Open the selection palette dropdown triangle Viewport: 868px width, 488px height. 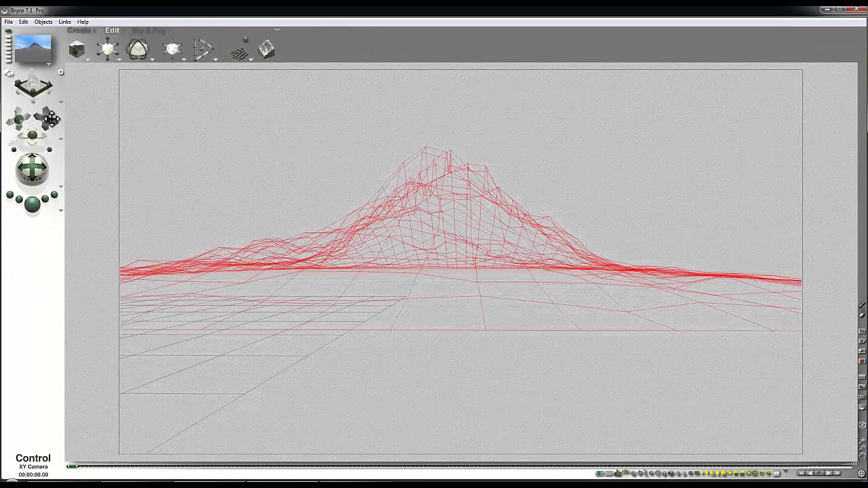click(785, 471)
